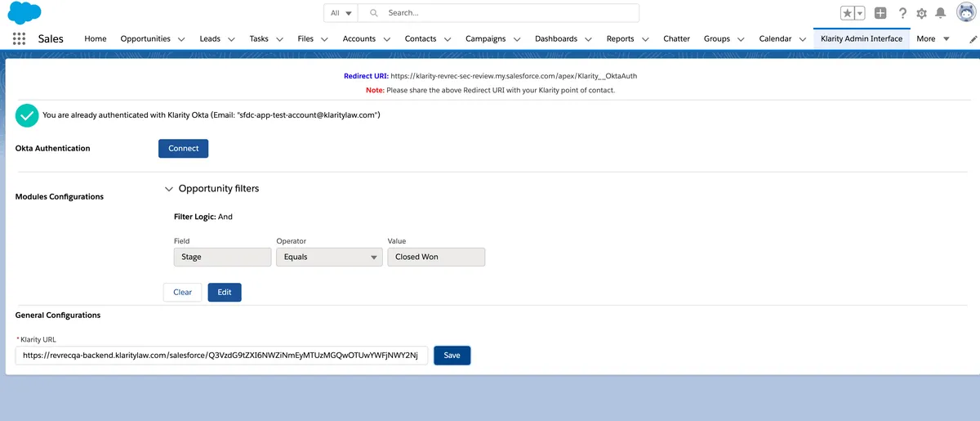980x421 pixels.
Task: Save the Klarity URL
Action: coord(452,356)
